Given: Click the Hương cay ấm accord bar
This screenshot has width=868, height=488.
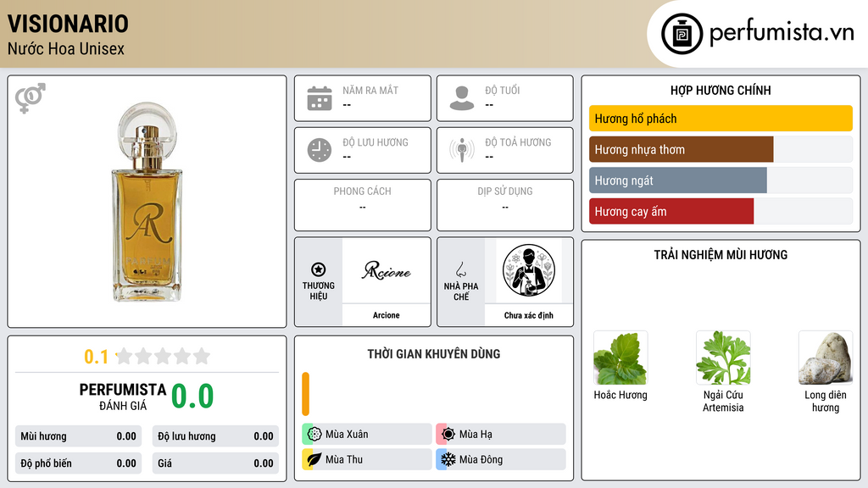Looking at the screenshot, I should tap(721, 211).
